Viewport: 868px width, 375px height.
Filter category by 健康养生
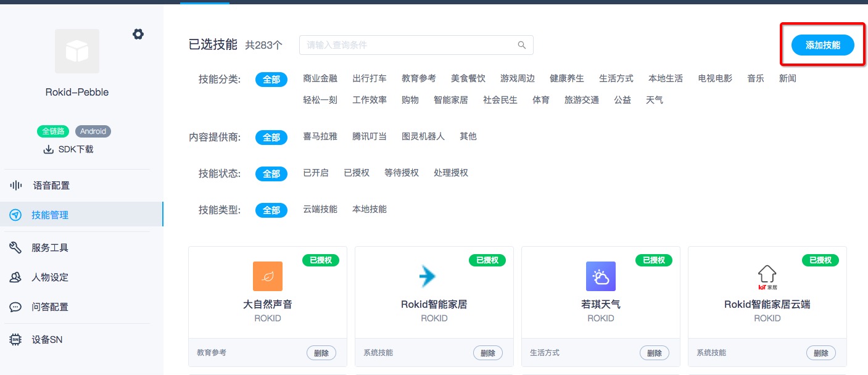567,78
